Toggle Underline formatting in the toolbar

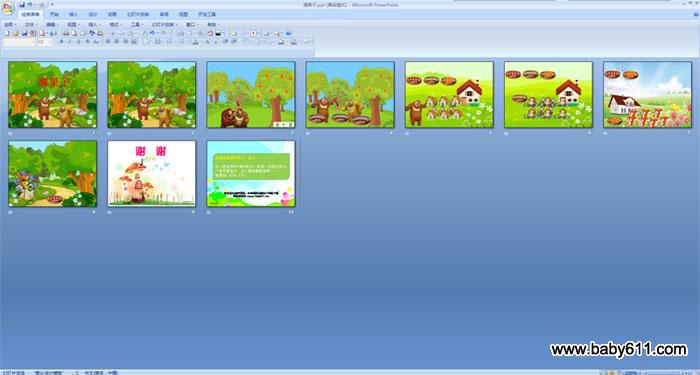tap(79, 42)
